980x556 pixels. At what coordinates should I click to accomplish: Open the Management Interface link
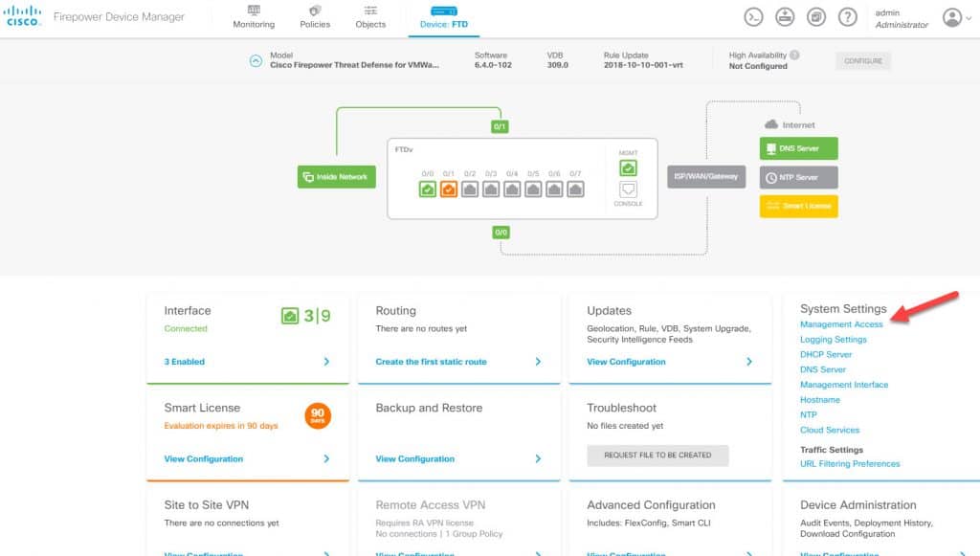pyautogui.click(x=844, y=385)
